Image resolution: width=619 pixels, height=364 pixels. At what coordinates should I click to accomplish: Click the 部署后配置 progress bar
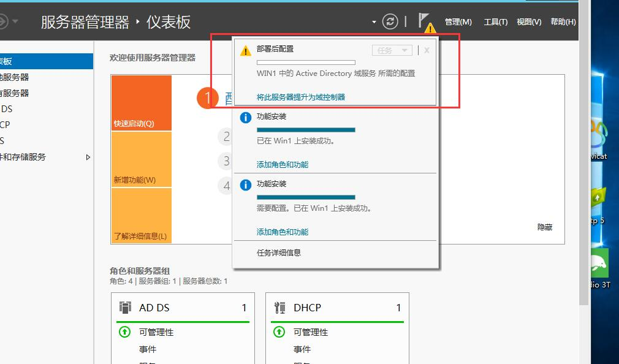pos(306,63)
